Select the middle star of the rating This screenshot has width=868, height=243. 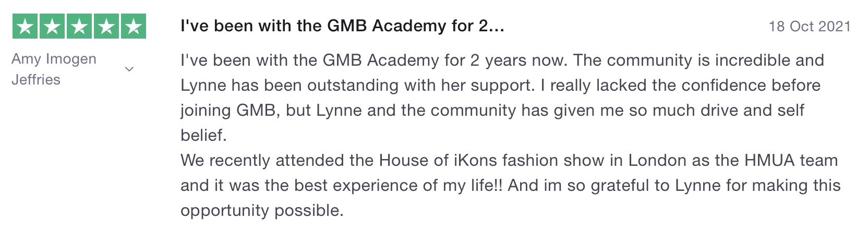tap(79, 26)
